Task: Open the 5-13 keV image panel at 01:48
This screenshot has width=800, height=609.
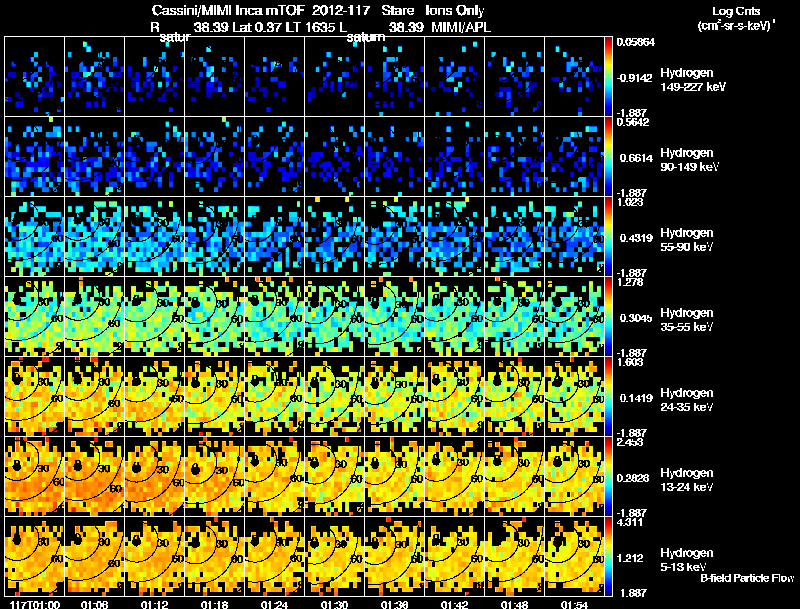Action: pos(514,557)
